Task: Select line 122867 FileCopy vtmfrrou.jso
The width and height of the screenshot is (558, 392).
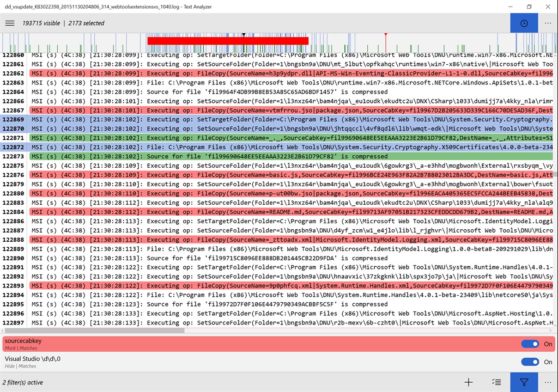Action: [277, 111]
